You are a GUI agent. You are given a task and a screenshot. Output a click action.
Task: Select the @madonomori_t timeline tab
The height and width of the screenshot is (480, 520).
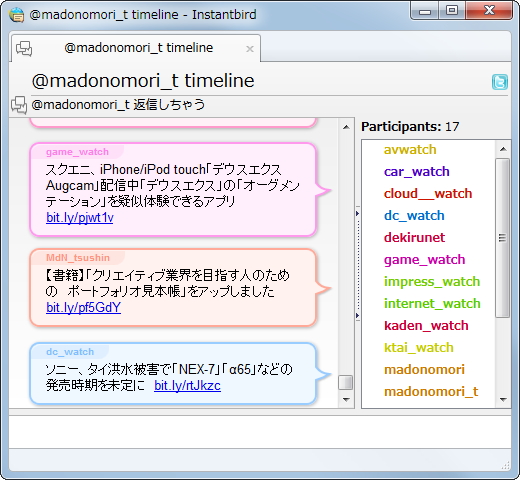pos(136,48)
